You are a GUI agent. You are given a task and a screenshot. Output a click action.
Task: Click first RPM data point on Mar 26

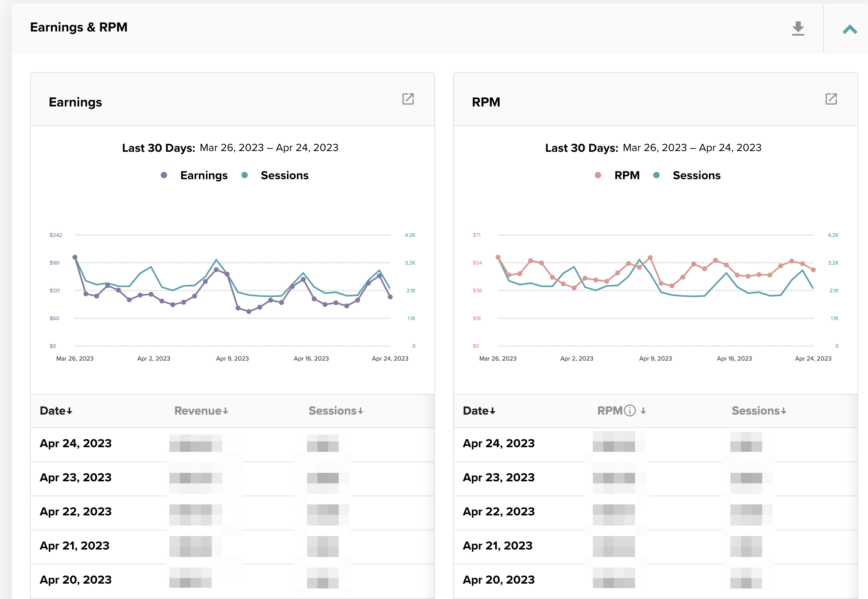(x=498, y=257)
